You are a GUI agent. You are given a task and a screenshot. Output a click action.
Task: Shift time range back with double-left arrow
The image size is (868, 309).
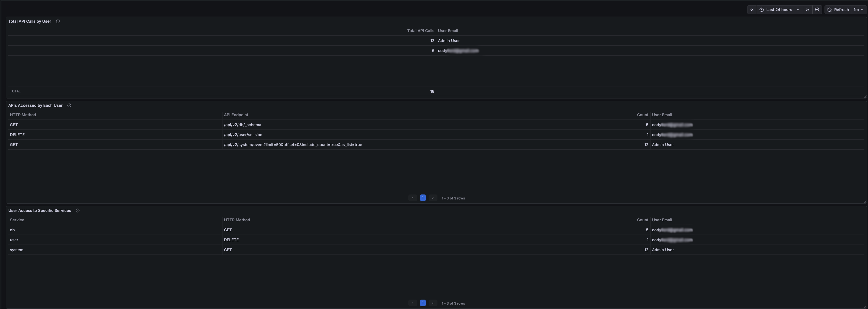click(752, 9)
